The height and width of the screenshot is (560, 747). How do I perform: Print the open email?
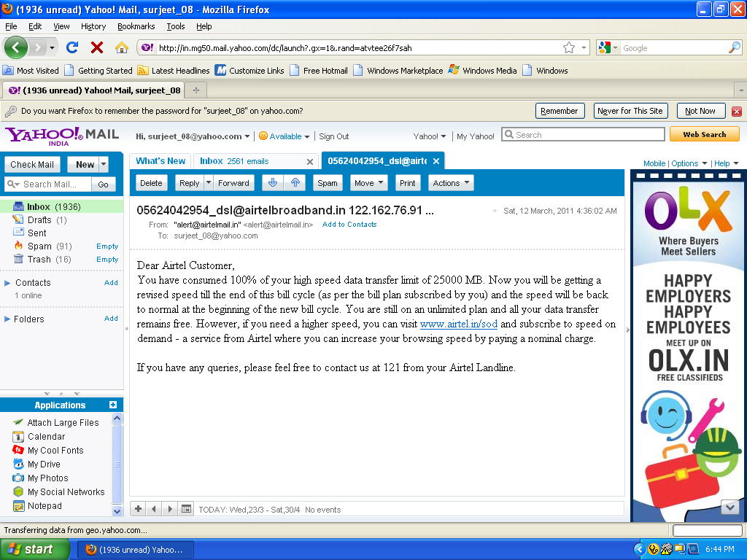407,183
